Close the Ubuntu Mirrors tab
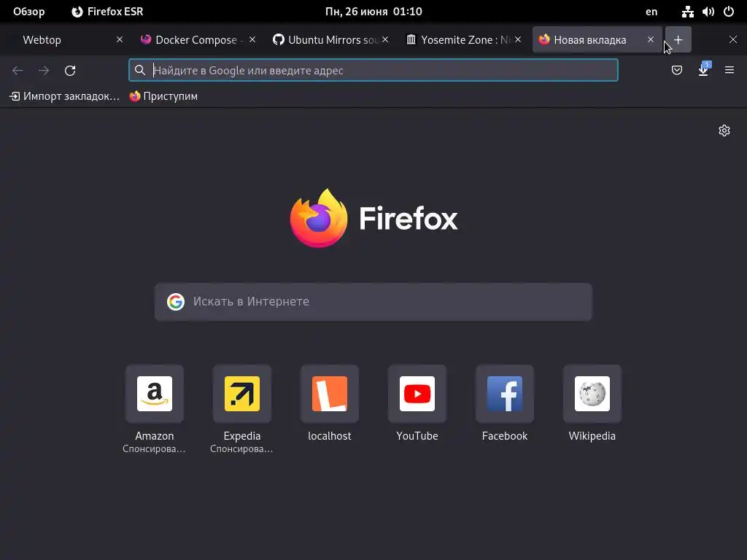This screenshot has height=560, width=747. pyautogui.click(x=385, y=40)
